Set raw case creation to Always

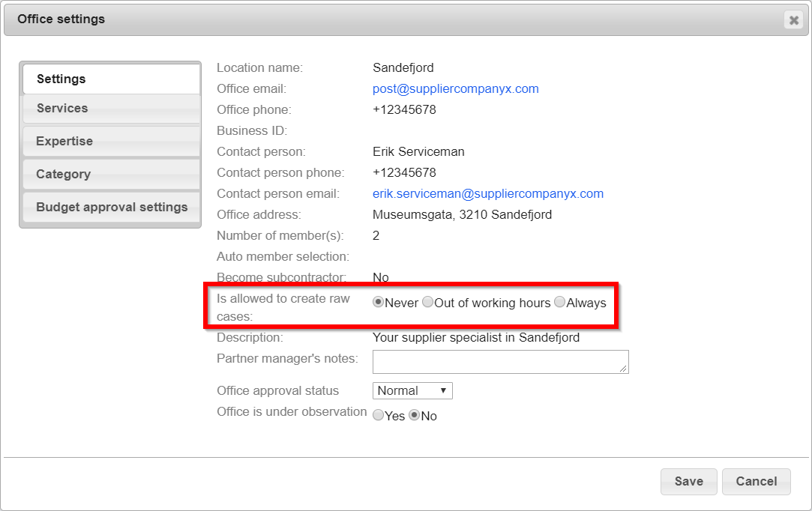point(559,303)
